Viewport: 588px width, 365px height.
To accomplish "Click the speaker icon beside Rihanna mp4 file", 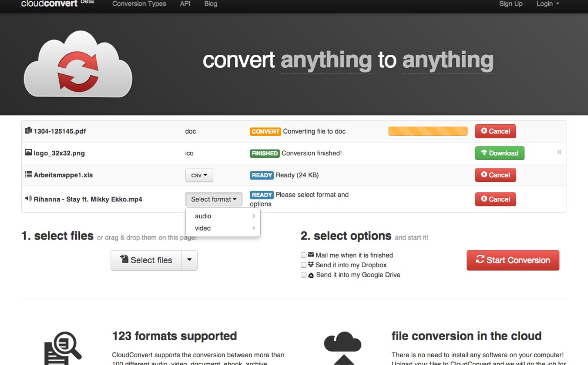I will point(28,199).
